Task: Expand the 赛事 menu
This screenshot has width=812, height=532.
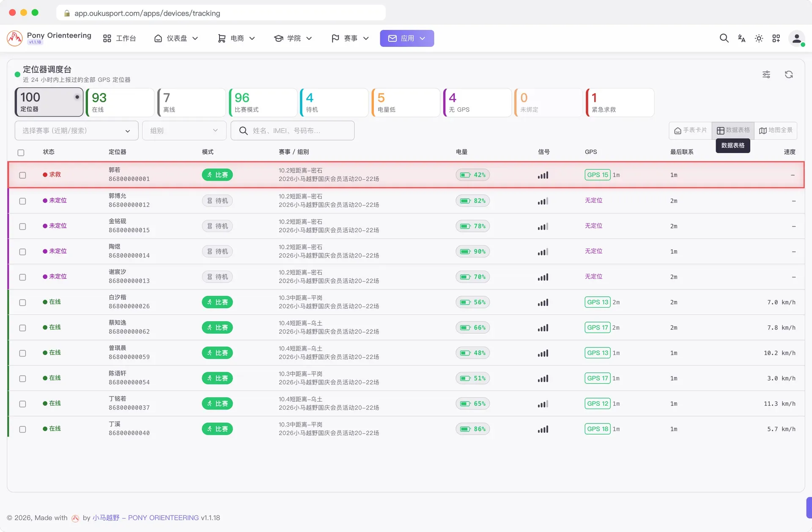Action: [x=350, y=38]
